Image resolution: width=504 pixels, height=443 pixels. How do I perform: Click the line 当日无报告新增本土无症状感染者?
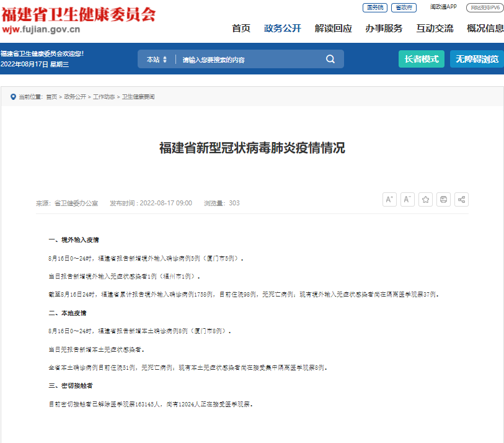coord(97,350)
